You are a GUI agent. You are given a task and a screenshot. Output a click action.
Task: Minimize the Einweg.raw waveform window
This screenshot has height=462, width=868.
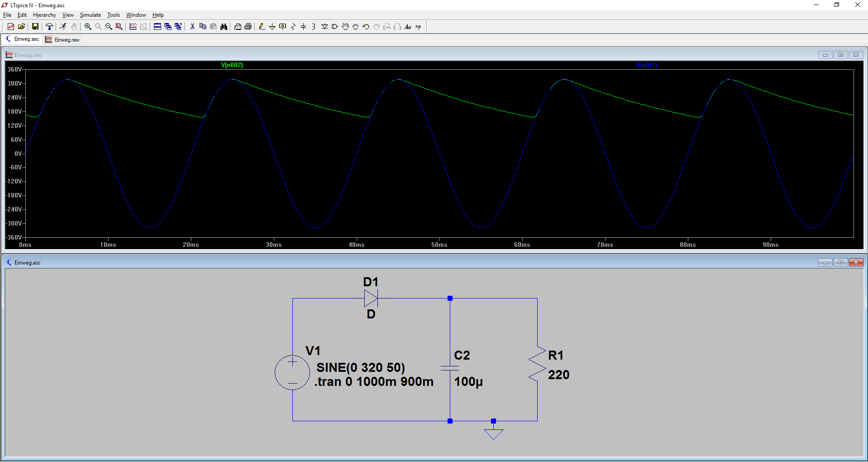click(825, 55)
